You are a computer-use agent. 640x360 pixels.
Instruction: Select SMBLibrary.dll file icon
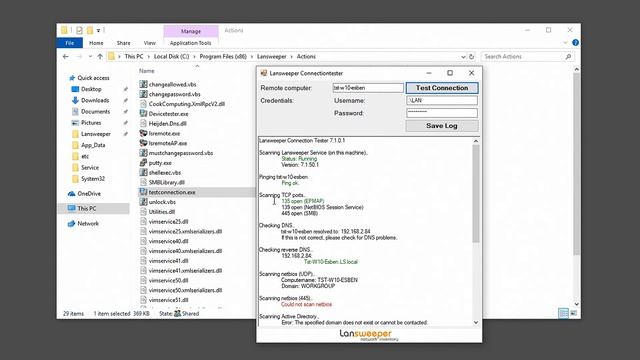pyautogui.click(x=143, y=182)
